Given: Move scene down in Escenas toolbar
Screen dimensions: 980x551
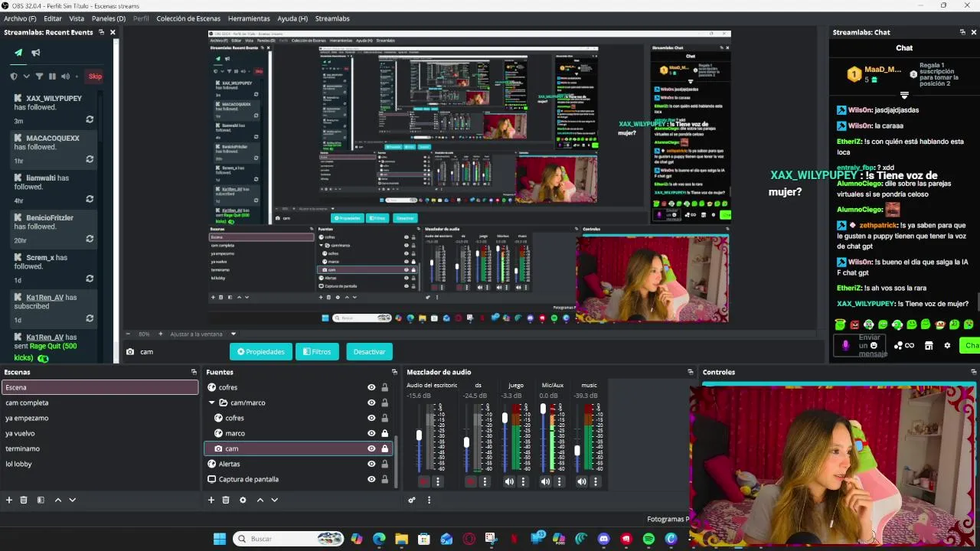Looking at the screenshot, I should point(73,500).
